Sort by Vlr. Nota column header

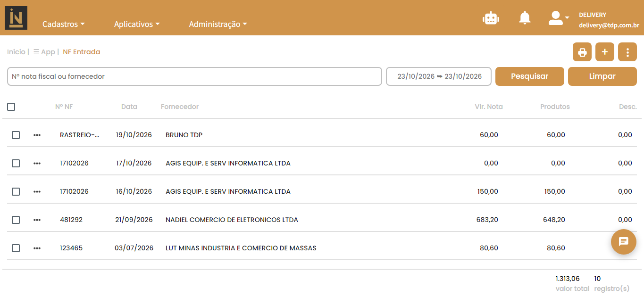coord(489,107)
